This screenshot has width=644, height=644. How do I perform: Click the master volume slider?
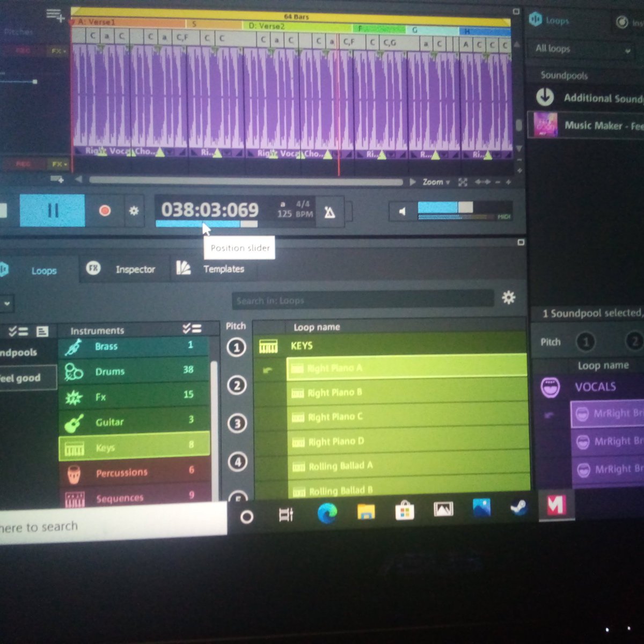click(x=465, y=207)
